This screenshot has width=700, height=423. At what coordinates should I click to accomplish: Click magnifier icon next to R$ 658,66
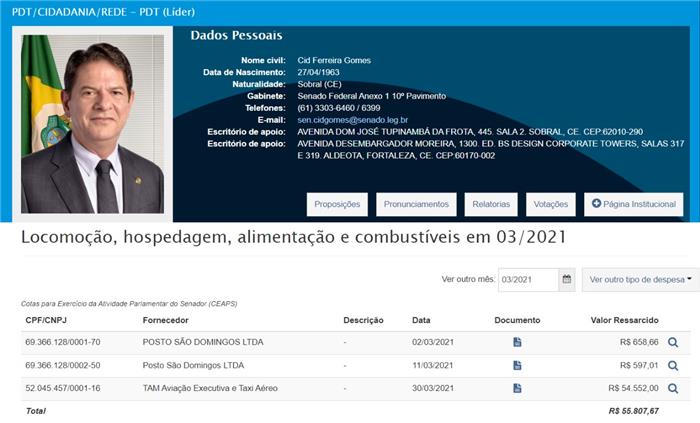(673, 343)
